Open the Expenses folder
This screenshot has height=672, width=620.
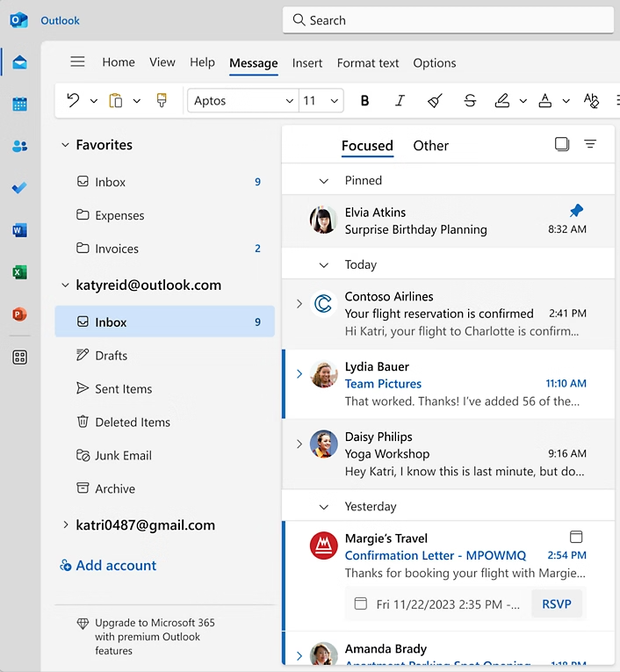164,215
